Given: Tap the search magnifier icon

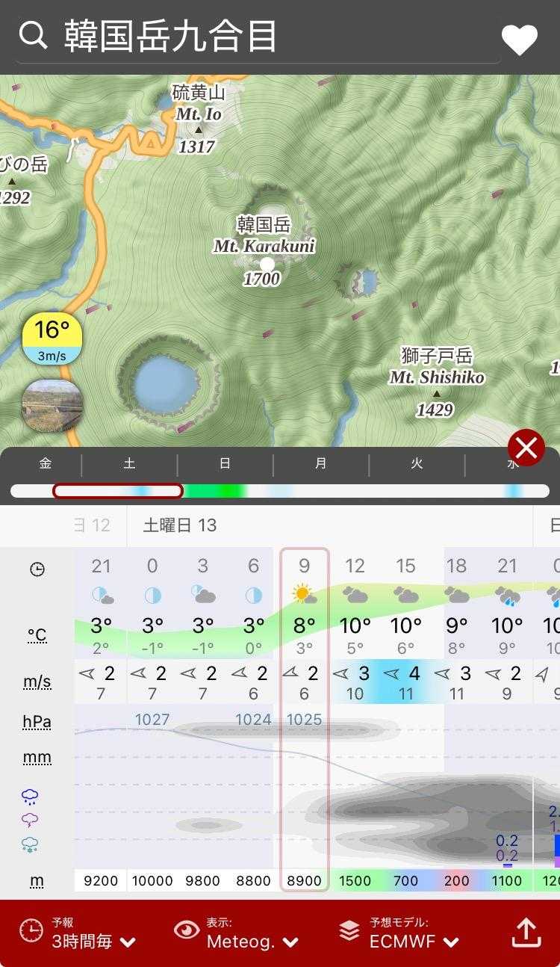Looking at the screenshot, I should click(33, 35).
